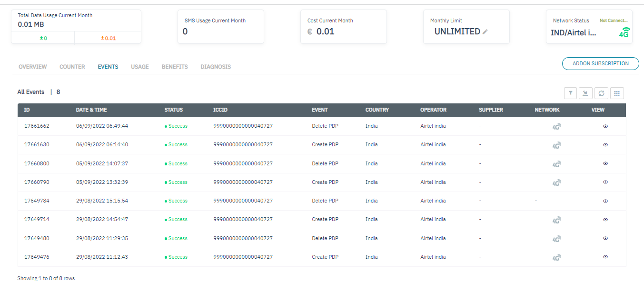This screenshot has width=644, height=294.
Task: Click 4G network icon for event 17661630
Action: [x=556, y=145]
